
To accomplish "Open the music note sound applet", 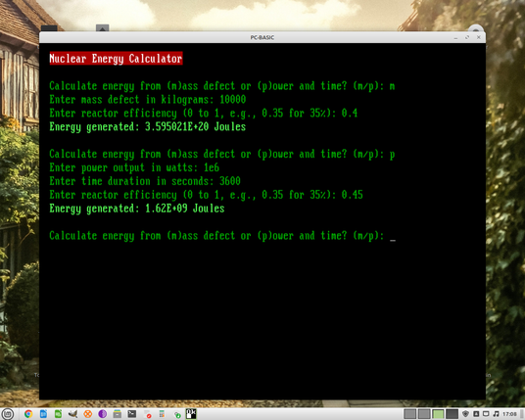I will 496,414.
